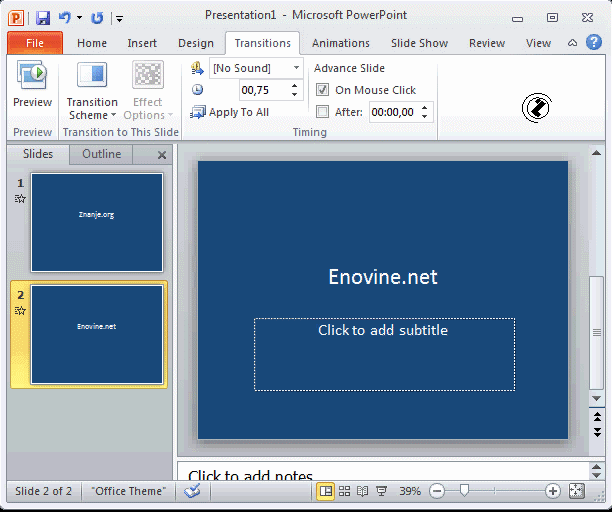The width and height of the screenshot is (612, 512).
Task: Open the Animations ribbon tab
Action: (341, 43)
